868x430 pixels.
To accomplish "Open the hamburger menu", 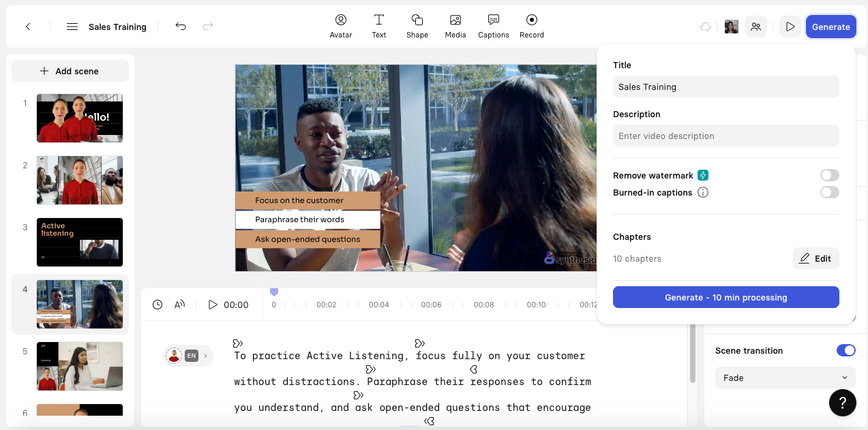I will click(x=72, y=27).
